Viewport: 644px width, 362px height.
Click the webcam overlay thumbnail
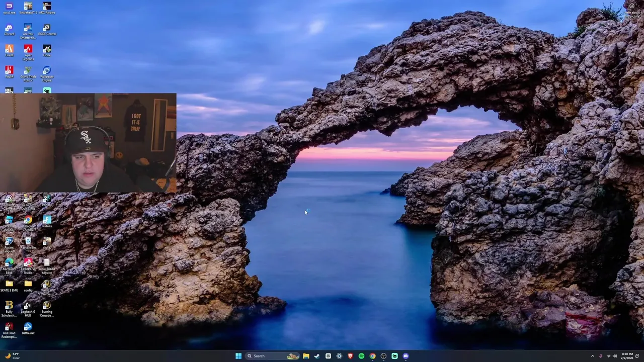[88, 143]
